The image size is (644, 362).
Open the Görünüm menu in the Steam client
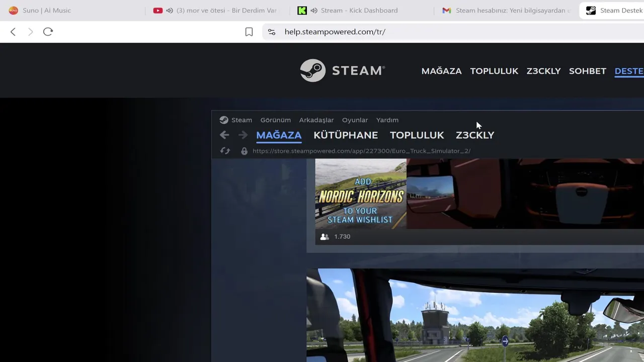click(275, 120)
